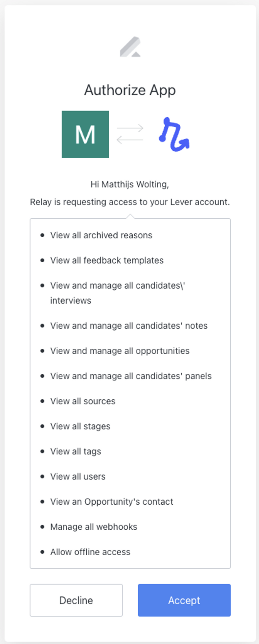
Task: Click 'View all users' in permission list
Action: 78,476
